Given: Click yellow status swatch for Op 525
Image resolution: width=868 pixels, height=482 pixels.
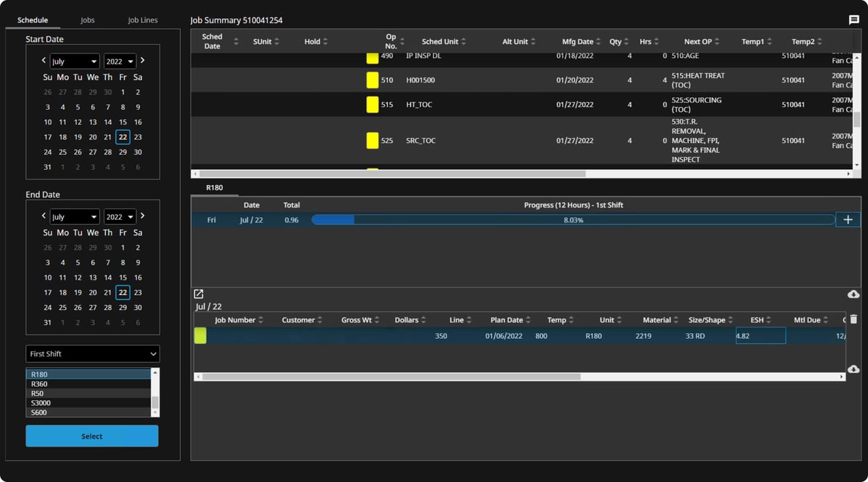Looking at the screenshot, I should pos(373,140).
